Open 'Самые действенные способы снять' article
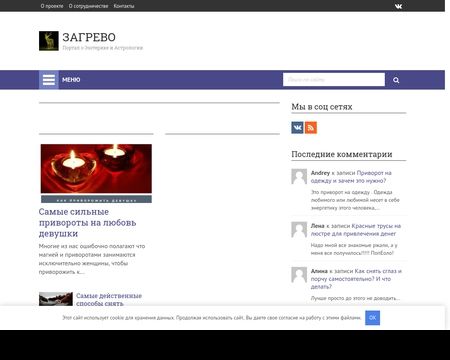Screen dimensions: 450x360 tap(109, 300)
